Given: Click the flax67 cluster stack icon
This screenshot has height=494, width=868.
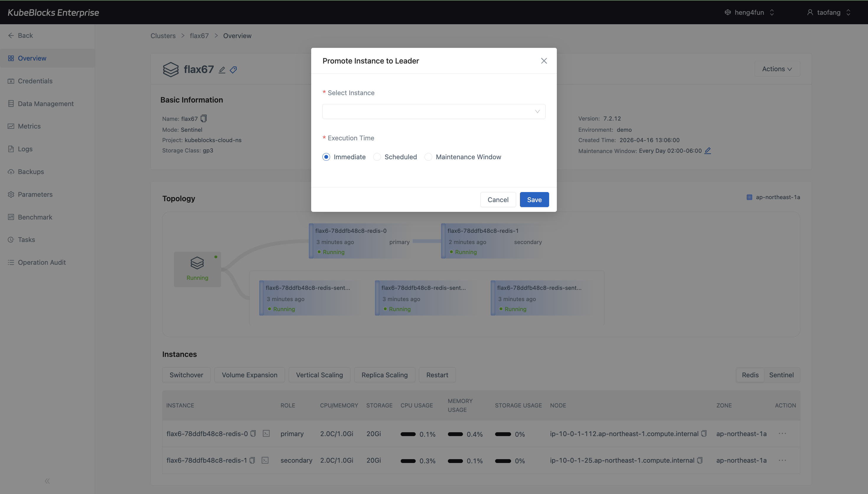Looking at the screenshot, I should click(170, 69).
